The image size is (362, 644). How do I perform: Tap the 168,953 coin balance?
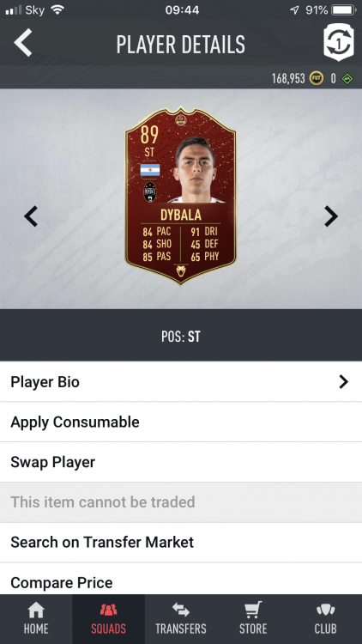(x=288, y=78)
